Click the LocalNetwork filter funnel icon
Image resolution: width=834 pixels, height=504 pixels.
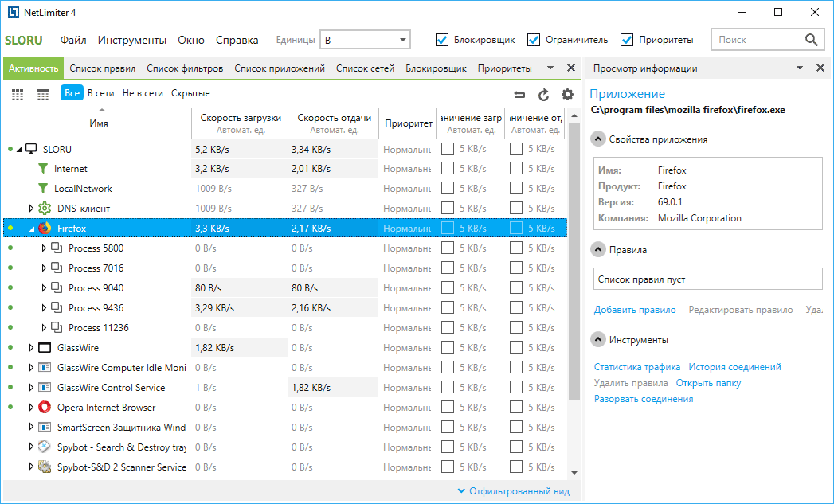click(43, 188)
